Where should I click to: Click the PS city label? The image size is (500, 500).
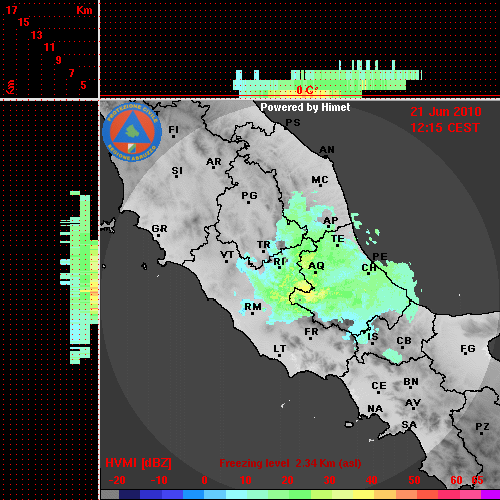pyautogui.click(x=293, y=123)
